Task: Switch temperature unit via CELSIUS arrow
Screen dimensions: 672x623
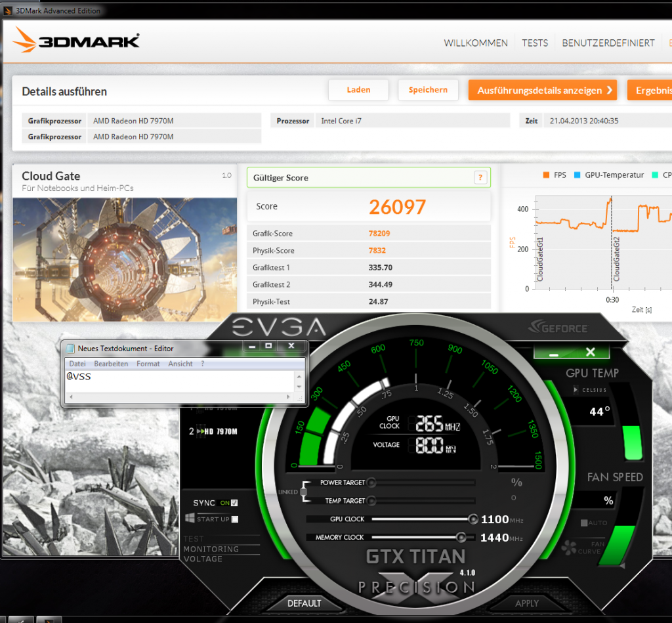Action: [576, 390]
